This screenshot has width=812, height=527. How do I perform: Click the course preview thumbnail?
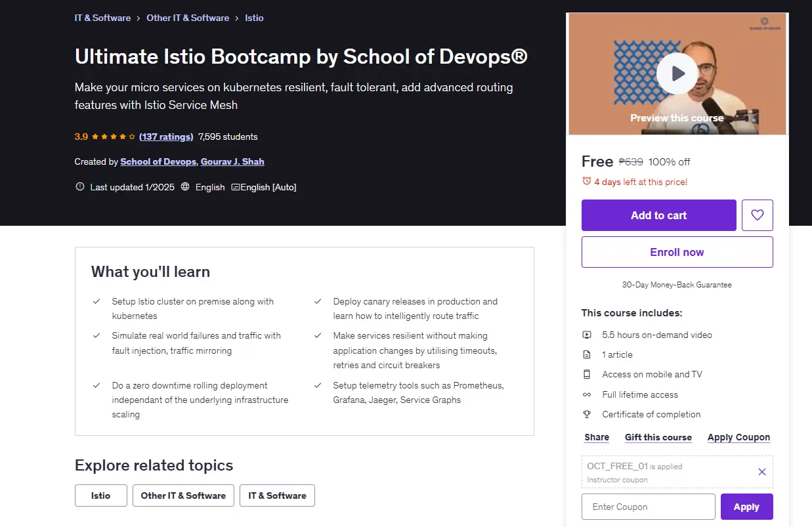pos(677,74)
